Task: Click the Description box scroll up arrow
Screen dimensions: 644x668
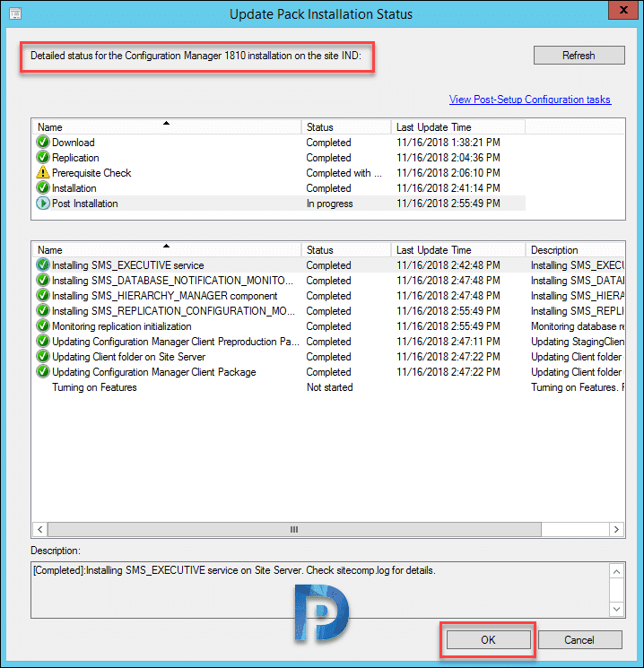Action: (616, 571)
